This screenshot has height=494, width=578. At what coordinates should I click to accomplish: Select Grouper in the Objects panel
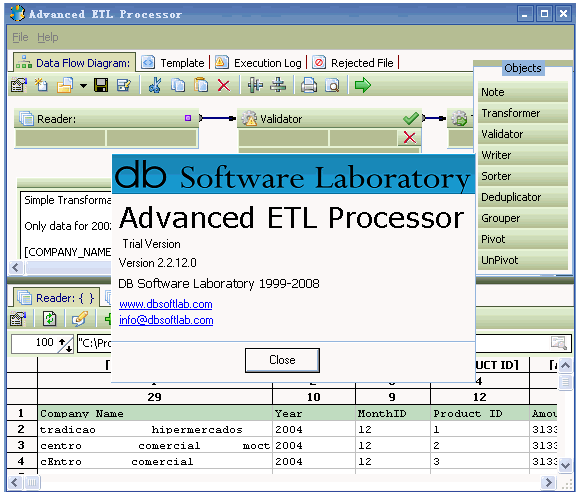click(523, 218)
